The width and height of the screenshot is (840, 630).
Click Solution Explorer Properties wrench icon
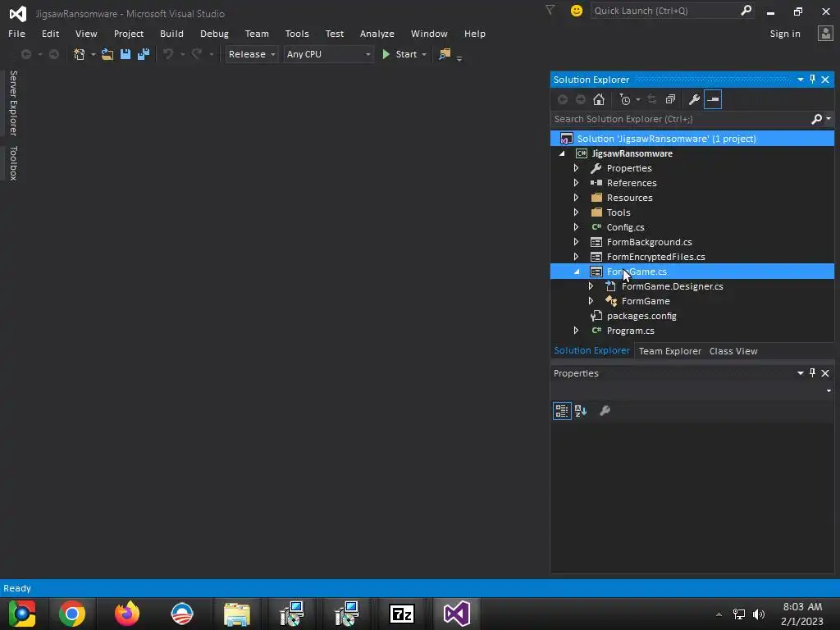[x=694, y=99]
